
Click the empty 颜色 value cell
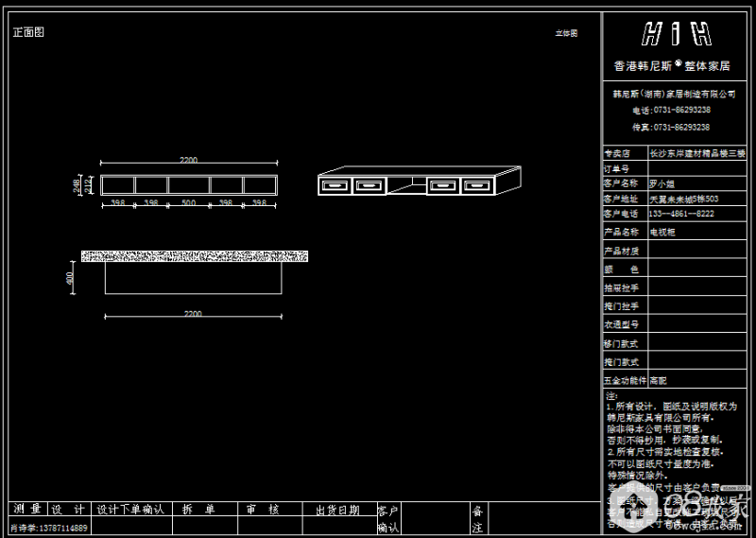tap(697, 269)
